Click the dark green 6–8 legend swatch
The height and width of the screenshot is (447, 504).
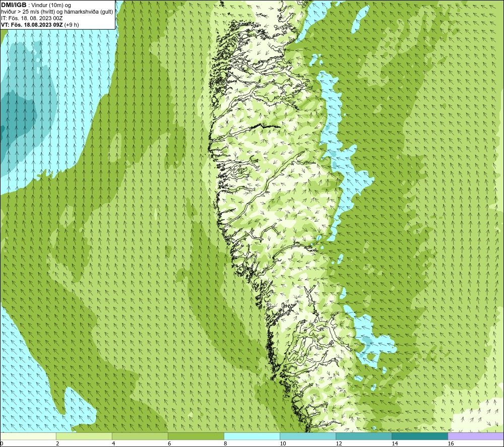pos(196,436)
